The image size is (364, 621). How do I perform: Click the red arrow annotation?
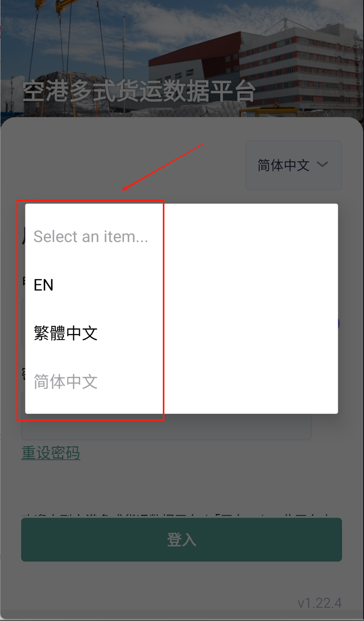(162, 168)
